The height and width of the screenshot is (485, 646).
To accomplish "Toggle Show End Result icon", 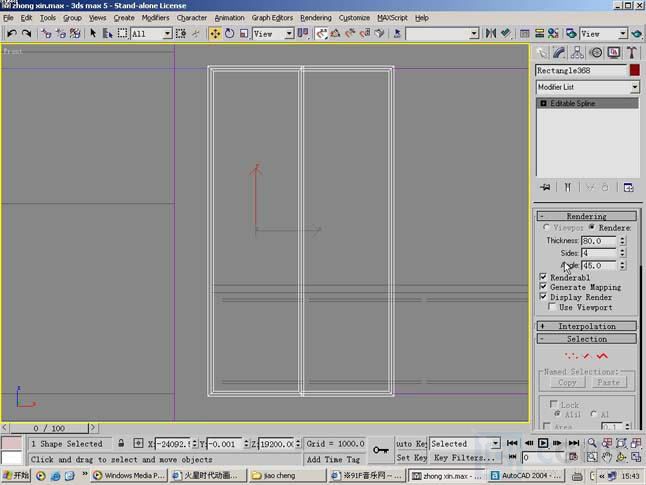I will click(568, 187).
